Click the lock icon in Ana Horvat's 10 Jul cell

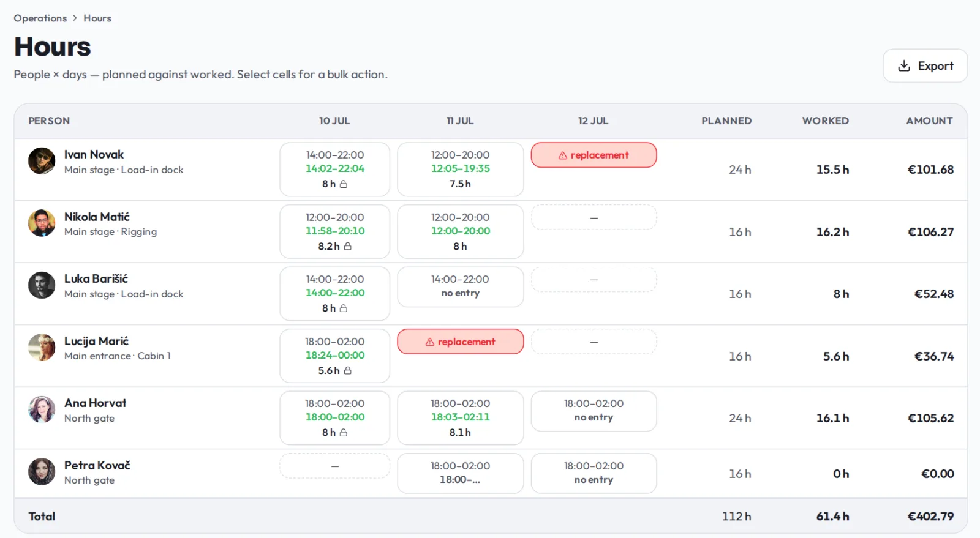344,432
